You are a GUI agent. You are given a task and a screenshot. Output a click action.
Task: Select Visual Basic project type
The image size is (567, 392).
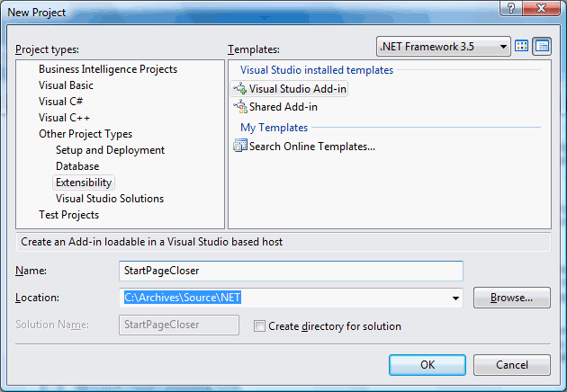(x=66, y=85)
